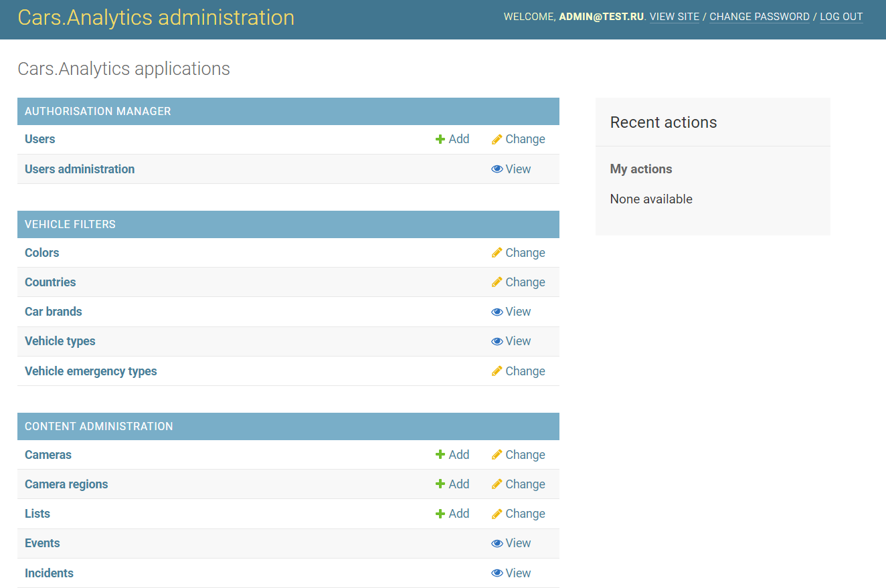Screen dimensions: 886x588
Task: Click the eye icon in Vehicle types row
Action: 497,341
